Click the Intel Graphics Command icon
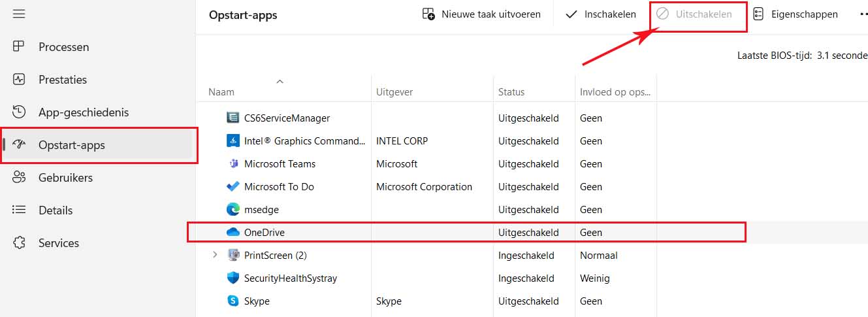 [x=233, y=141]
